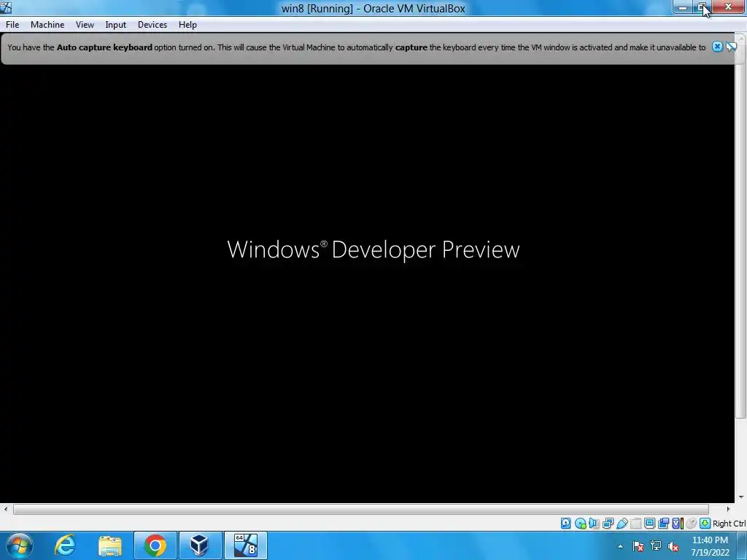Image resolution: width=747 pixels, height=560 pixels.
Task: Dismiss the Auto capture keyboard notification
Action: (717, 47)
